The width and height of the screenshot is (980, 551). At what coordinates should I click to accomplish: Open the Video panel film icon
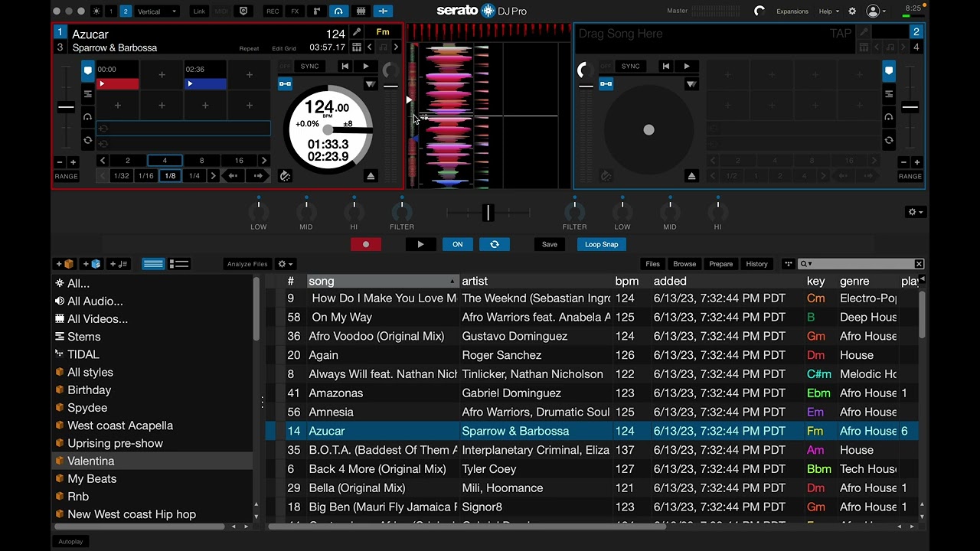pyautogui.click(x=361, y=11)
